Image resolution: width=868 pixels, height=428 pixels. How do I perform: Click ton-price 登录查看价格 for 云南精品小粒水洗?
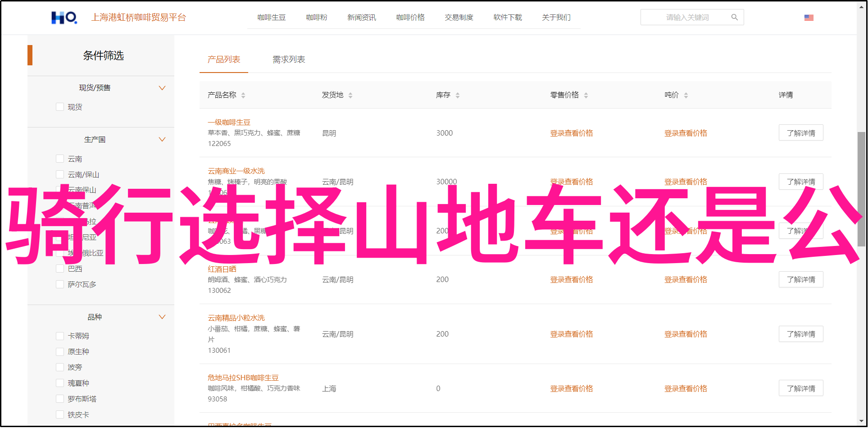686,334
